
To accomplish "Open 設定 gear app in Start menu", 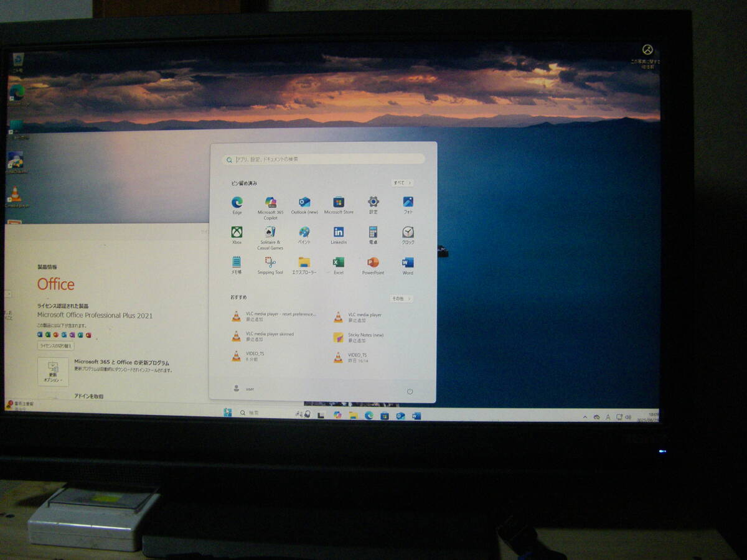I will (374, 205).
